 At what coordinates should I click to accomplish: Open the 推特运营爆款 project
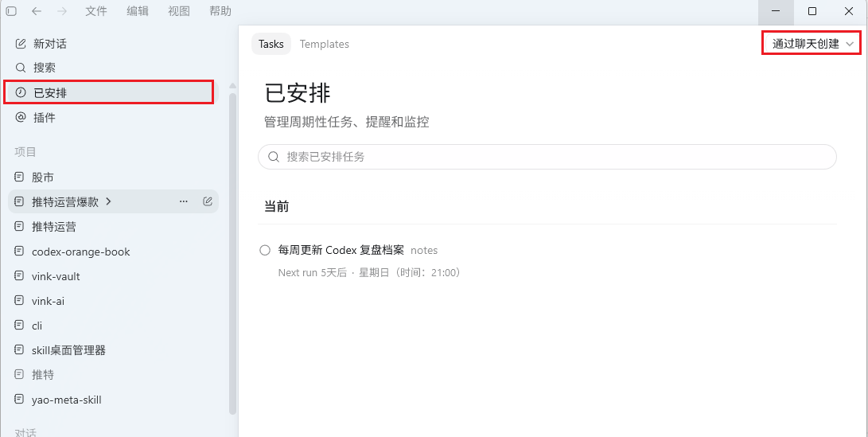(x=65, y=202)
